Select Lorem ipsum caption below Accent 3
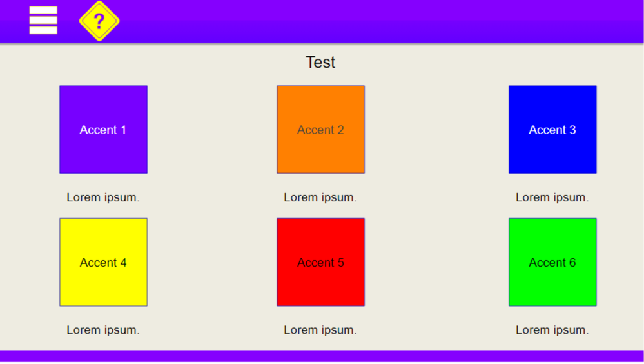This screenshot has width=644, height=364. (x=552, y=197)
